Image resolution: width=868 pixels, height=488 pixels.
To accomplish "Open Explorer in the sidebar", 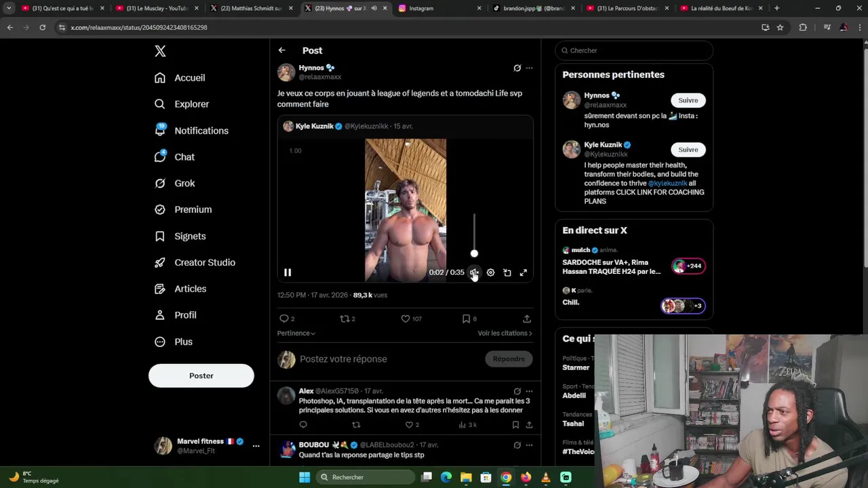I will pyautogui.click(x=182, y=104).
